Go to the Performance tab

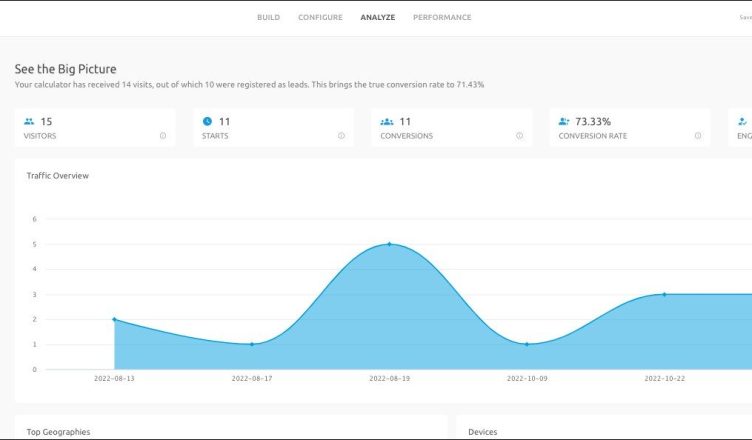pyautogui.click(x=442, y=17)
